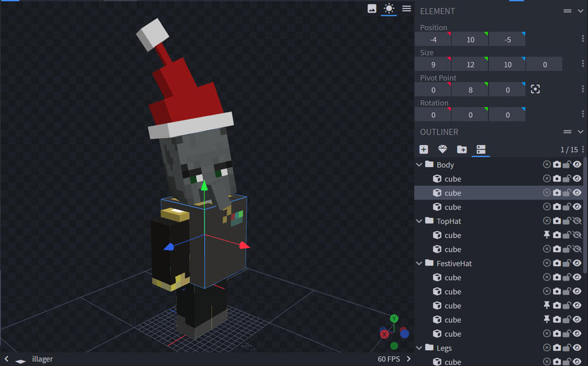This screenshot has width=588, height=366.
Task: Open the viewport hamburger menu
Action: [406, 8]
